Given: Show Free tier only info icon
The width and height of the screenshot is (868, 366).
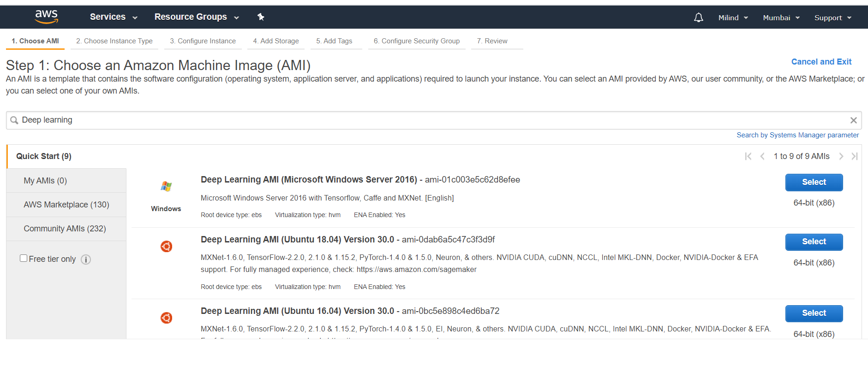Looking at the screenshot, I should tap(86, 260).
